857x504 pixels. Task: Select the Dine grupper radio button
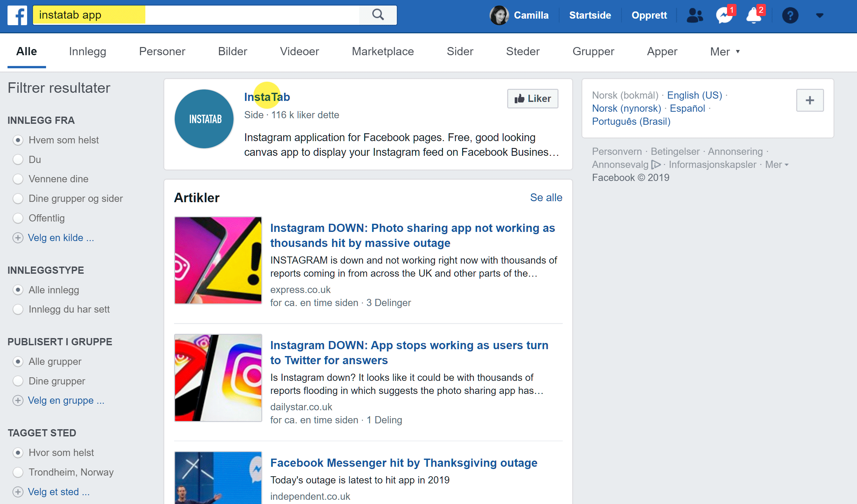click(x=18, y=381)
